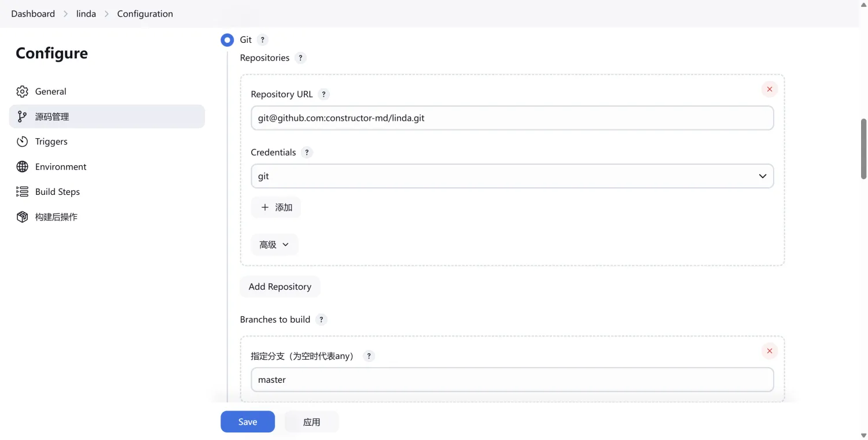Screen dimensions: 868x440
Task: Select the Git radio button
Action: [x=227, y=39]
